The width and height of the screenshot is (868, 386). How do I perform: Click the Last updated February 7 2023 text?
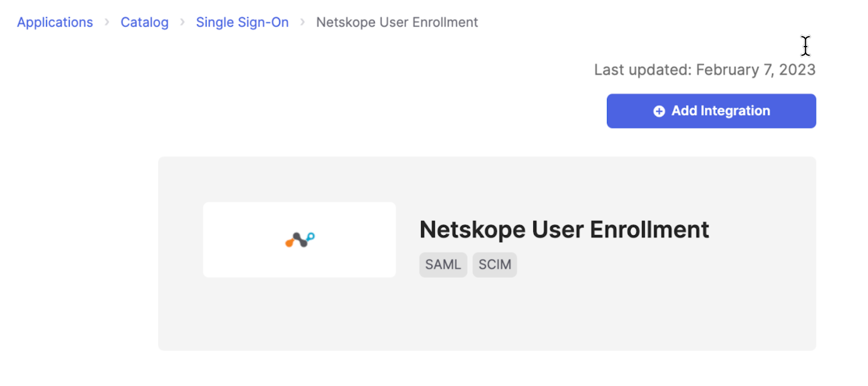705,70
